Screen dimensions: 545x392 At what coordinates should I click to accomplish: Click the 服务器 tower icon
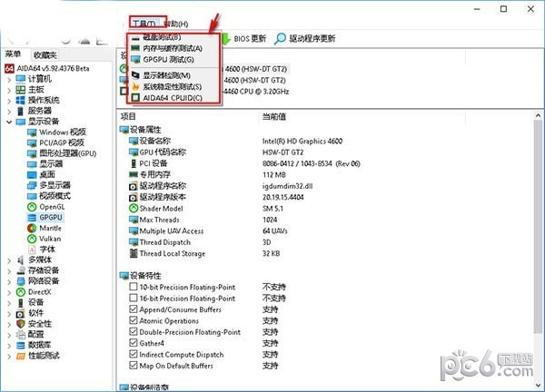(x=21, y=111)
